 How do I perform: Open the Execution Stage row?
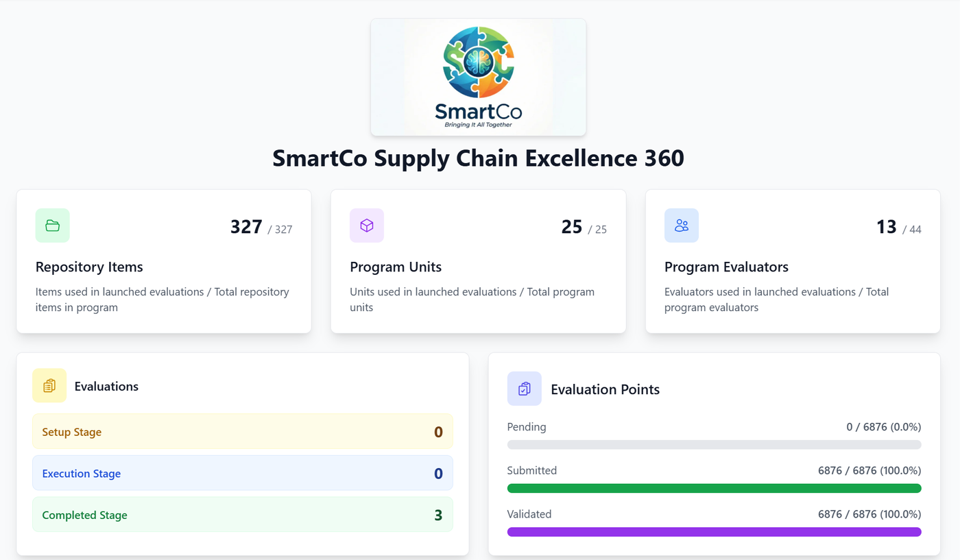pyautogui.click(x=243, y=473)
